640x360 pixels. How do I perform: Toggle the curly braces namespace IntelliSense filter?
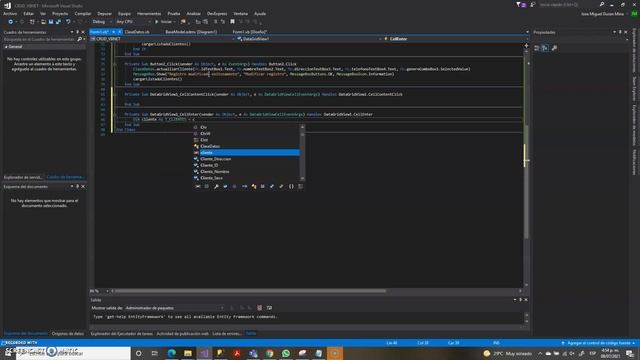point(291,187)
